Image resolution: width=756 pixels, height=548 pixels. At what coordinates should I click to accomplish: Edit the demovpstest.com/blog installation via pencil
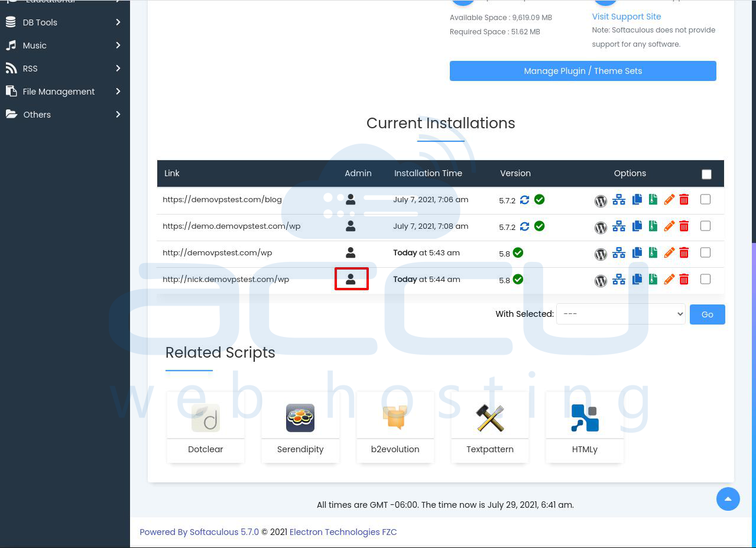[669, 200]
